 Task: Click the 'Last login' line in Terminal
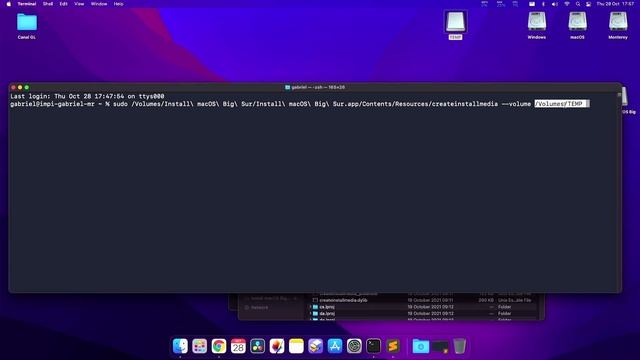(x=87, y=96)
